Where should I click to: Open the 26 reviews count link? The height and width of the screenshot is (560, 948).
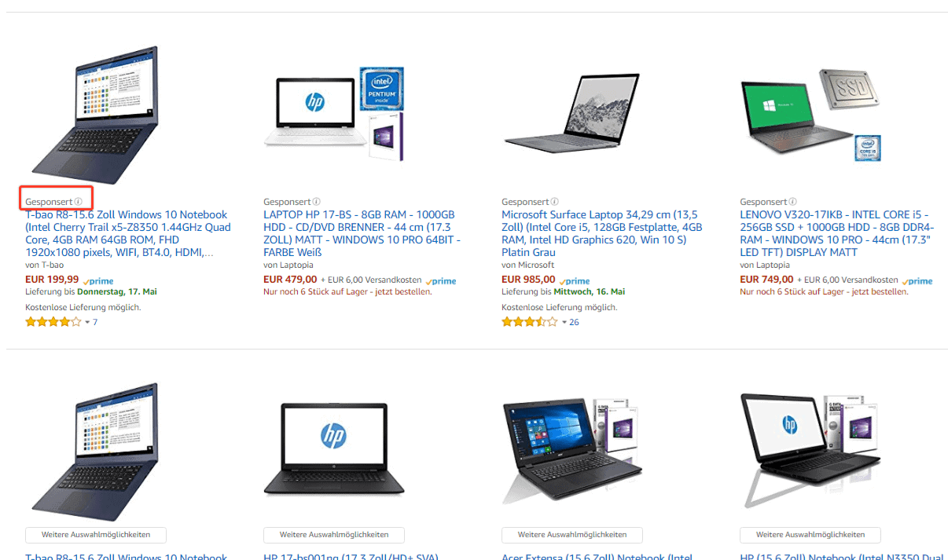(x=574, y=322)
